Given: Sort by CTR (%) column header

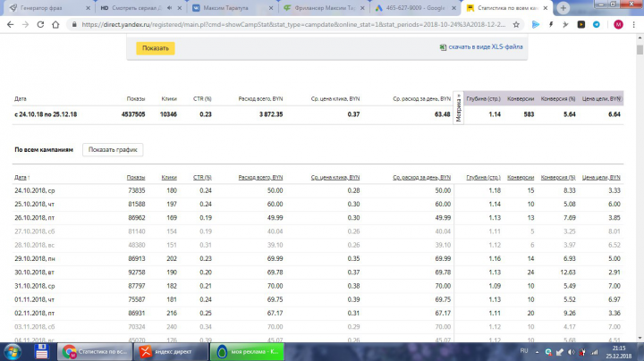Looking at the screenshot, I should [x=202, y=177].
